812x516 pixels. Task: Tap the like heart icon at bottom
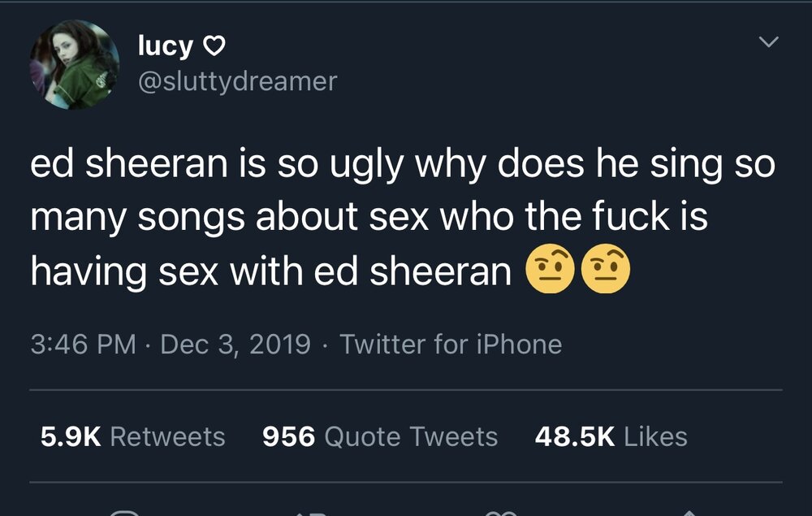pyautogui.click(x=501, y=513)
